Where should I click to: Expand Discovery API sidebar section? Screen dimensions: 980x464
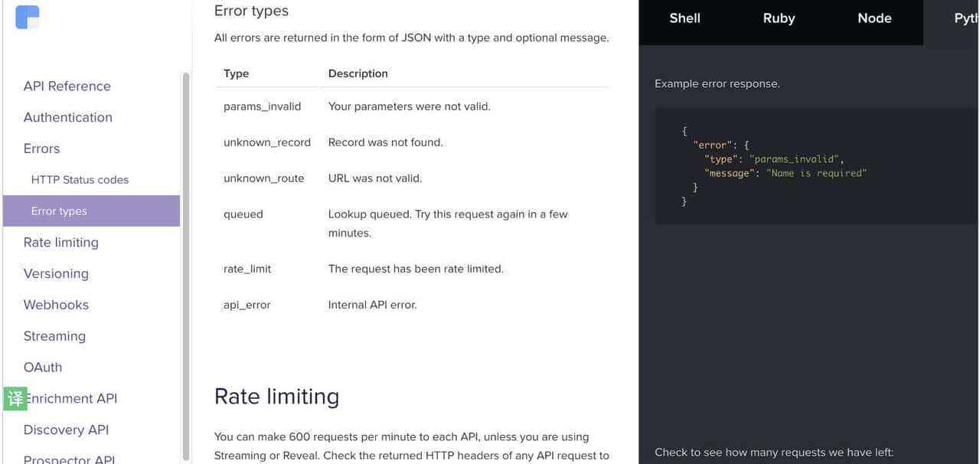66,430
